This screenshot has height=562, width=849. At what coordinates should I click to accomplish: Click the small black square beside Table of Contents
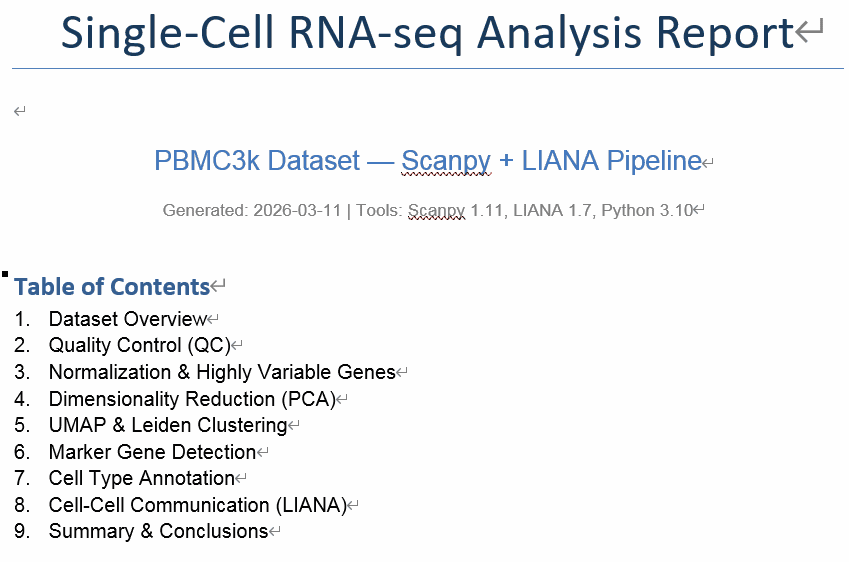click(6, 273)
